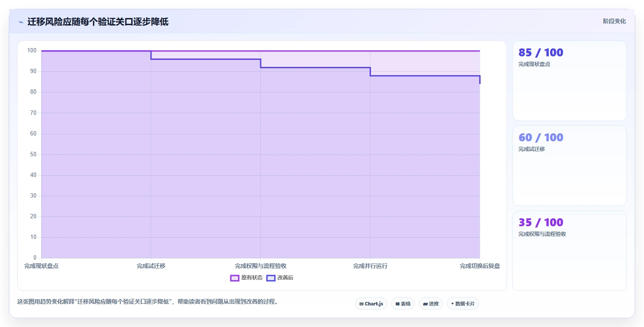Click the chart title 迁移风险应随每个验证关口逐步降低
This screenshot has width=644, height=327.
pyautogui.click(x=98, y=22)
